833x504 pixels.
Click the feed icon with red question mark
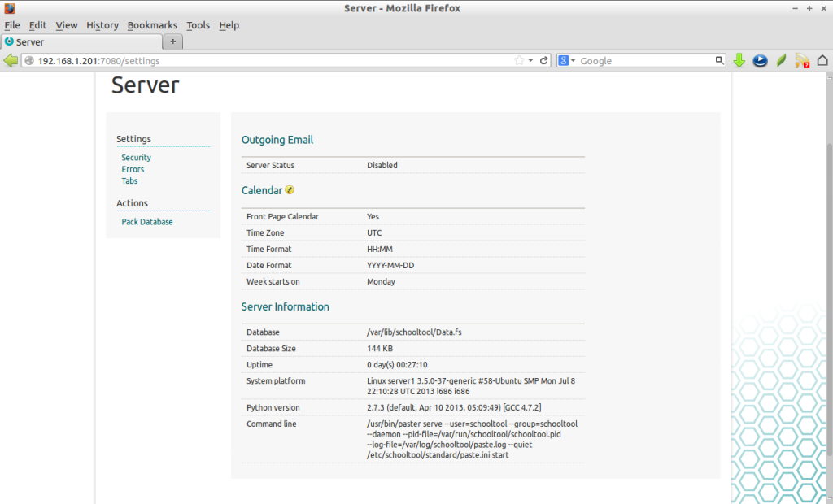[x=800, y=60]
